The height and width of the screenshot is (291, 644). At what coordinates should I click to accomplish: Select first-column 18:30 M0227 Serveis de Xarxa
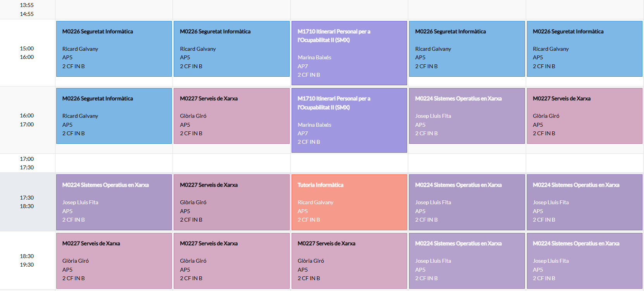114,260
